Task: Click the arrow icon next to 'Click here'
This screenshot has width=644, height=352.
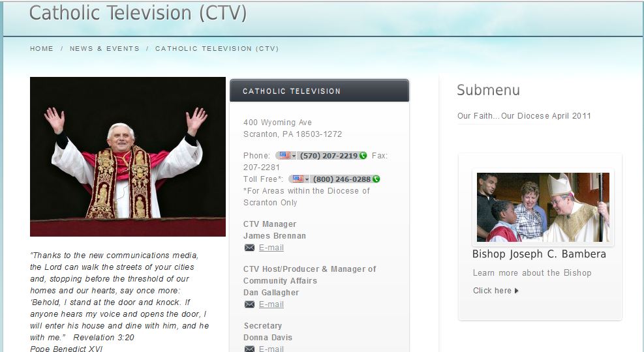Action: (x=517, y=291)
